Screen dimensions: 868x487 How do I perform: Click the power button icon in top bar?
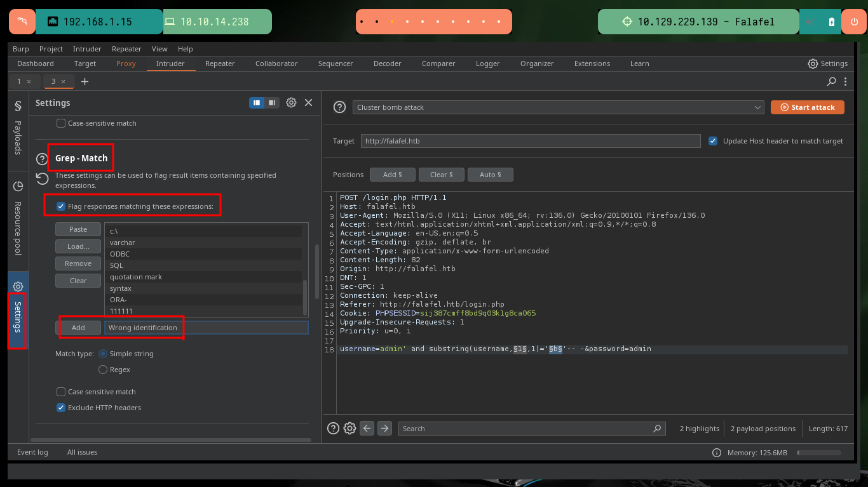[853, 22]
